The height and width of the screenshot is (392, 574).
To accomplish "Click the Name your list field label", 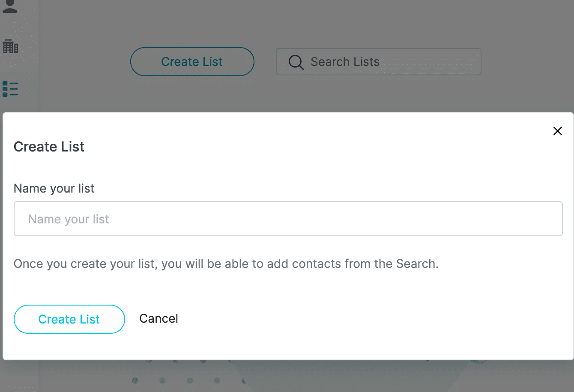I will 54,188.
